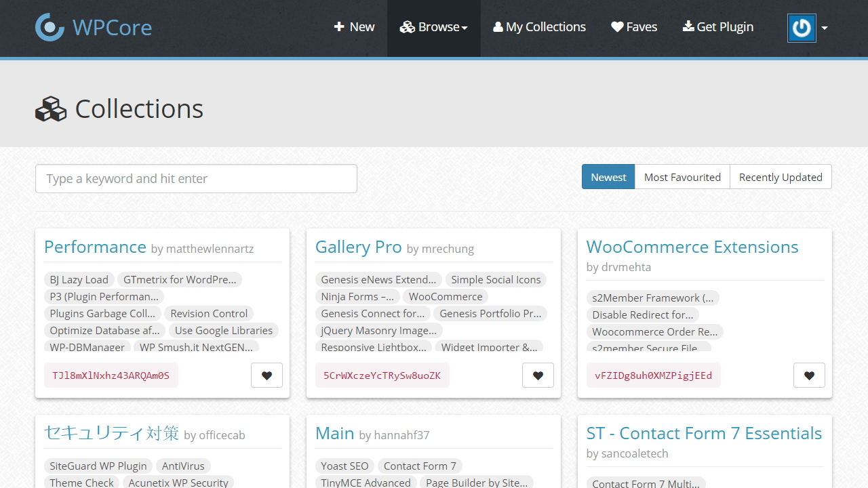Click the Genesis eNews Extend... tag
Viewport: 868px width, 488px height.
click(x=378, y=279)
